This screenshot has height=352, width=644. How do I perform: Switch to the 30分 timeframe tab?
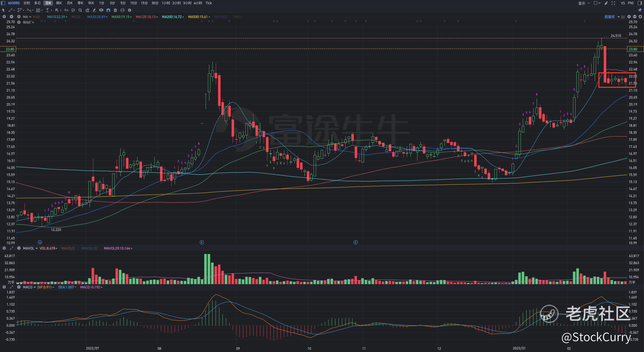click(155, 3)
